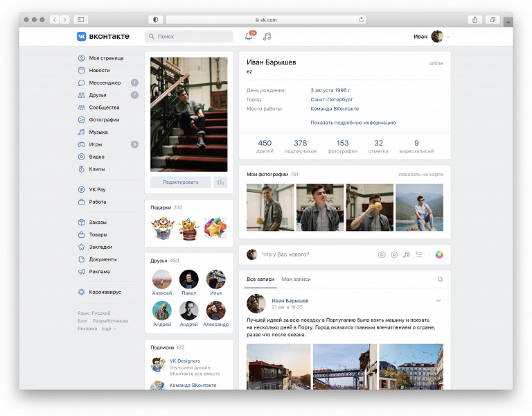The image size is (532, 416).
Task: Reload the vk.com page
Action: pos(361,19)
